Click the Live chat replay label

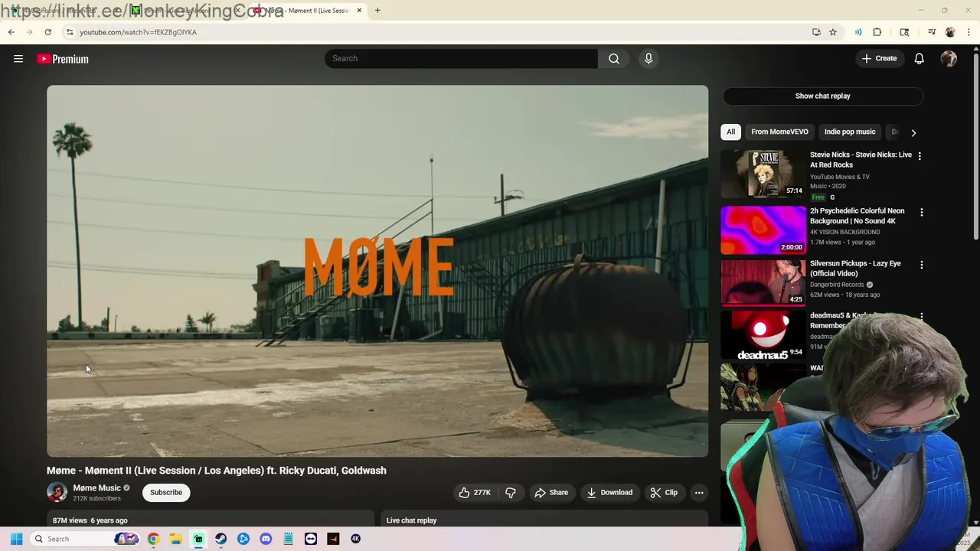click(411, 520)
